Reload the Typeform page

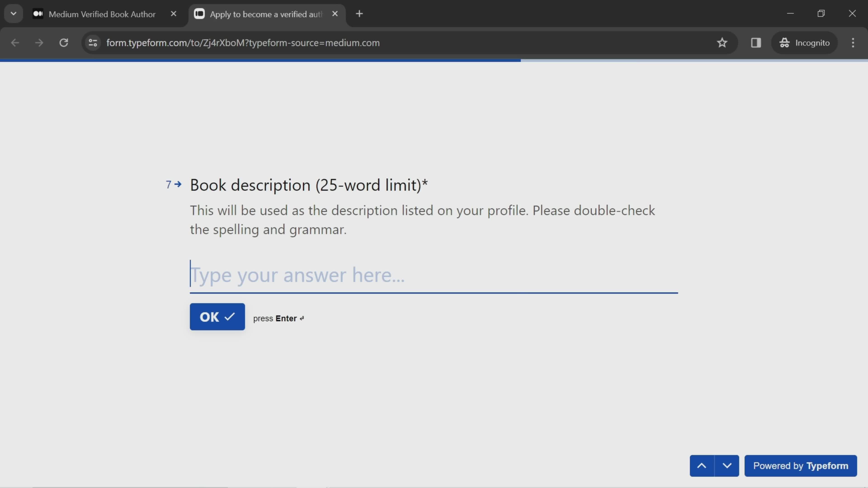(64, 43)
